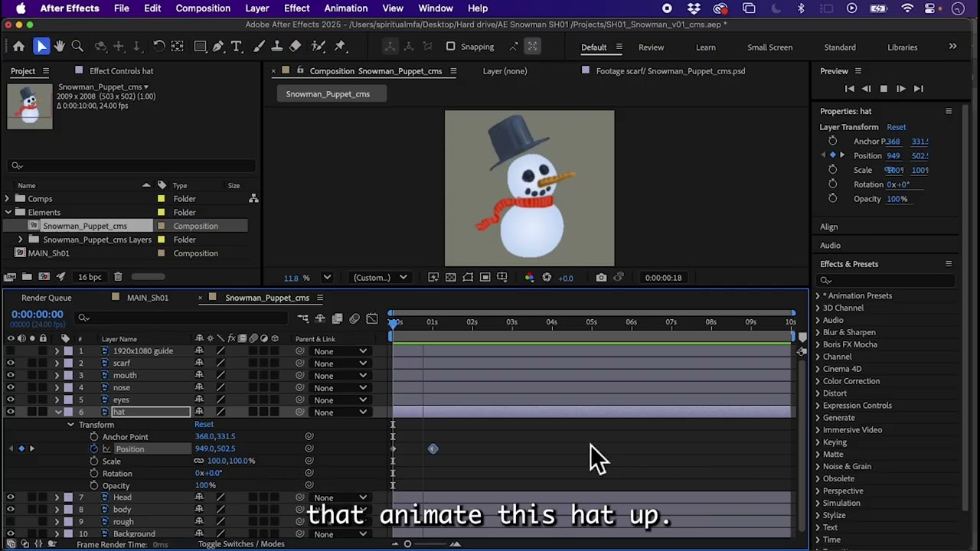Switch to the MAIN_Sh01 timeline tab
The height and width of the screenshot is (551, 980).
pyautogui.click(x=148, y=298)
